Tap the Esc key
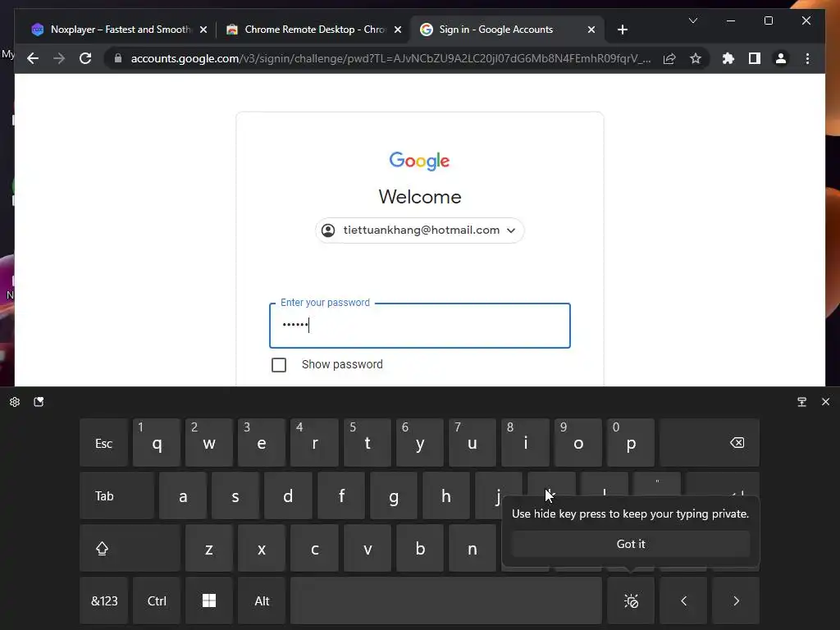This screenshot has height=630, width=840. pos(103,443)
